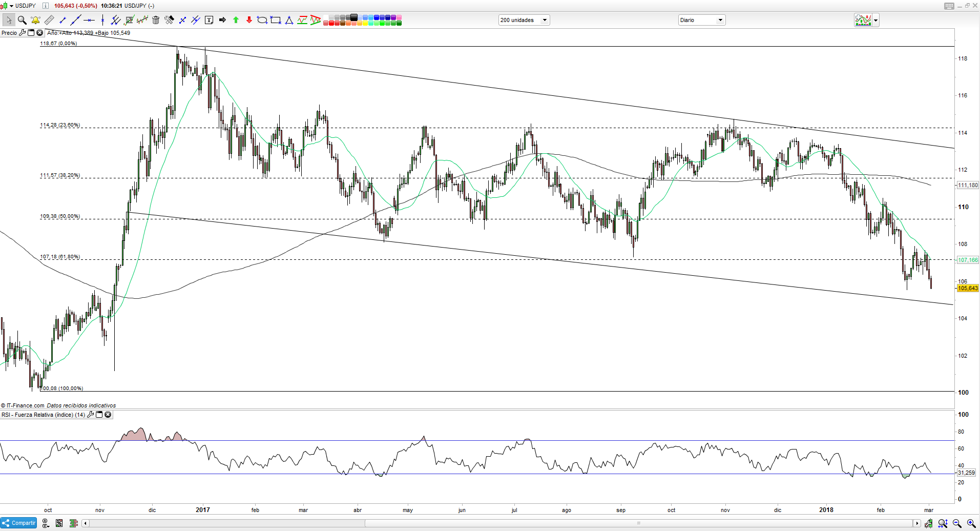Click the 109,38 (50,00%) Fibonacci label
Viewport: 980px width, 531px height.
click(60, 216)
